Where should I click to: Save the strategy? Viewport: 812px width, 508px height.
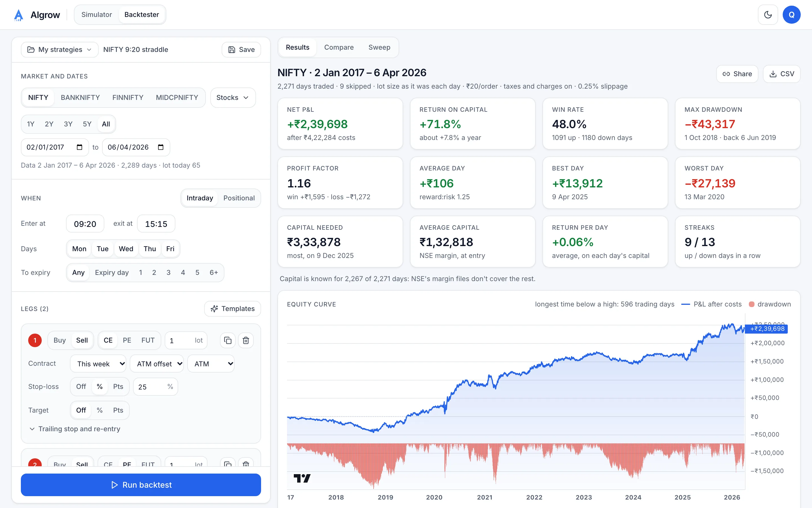click(x=241, y=50)
